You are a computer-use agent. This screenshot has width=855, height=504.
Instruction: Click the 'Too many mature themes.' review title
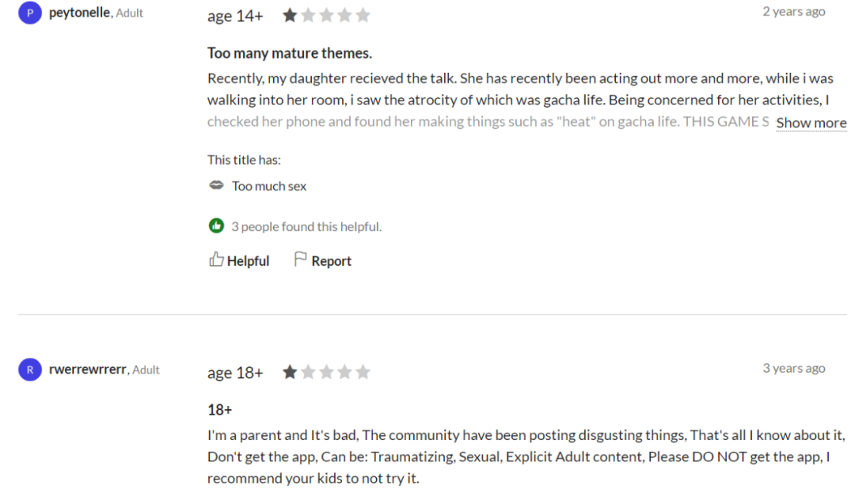pyautogui.click(x=290, y=54)
